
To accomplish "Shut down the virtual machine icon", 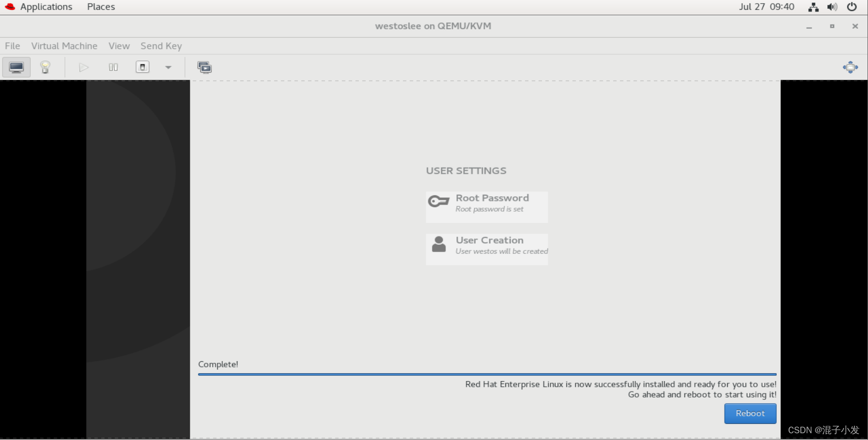I will point(142,67).
